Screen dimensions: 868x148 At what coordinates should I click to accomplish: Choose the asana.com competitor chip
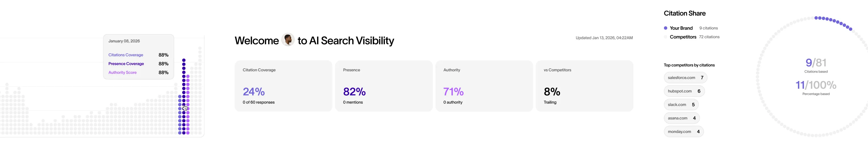[x=682, y=118]
